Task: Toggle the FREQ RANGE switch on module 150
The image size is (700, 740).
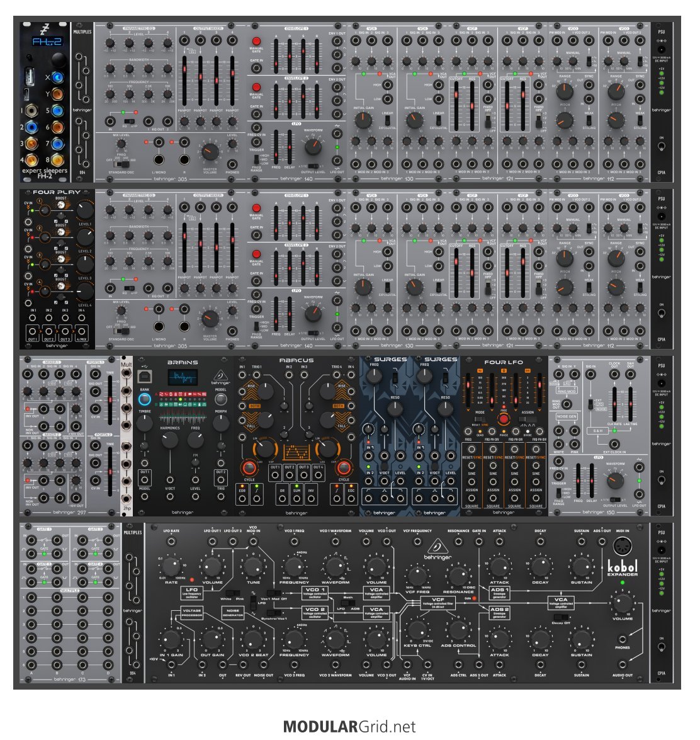Action: click(559, 492)
